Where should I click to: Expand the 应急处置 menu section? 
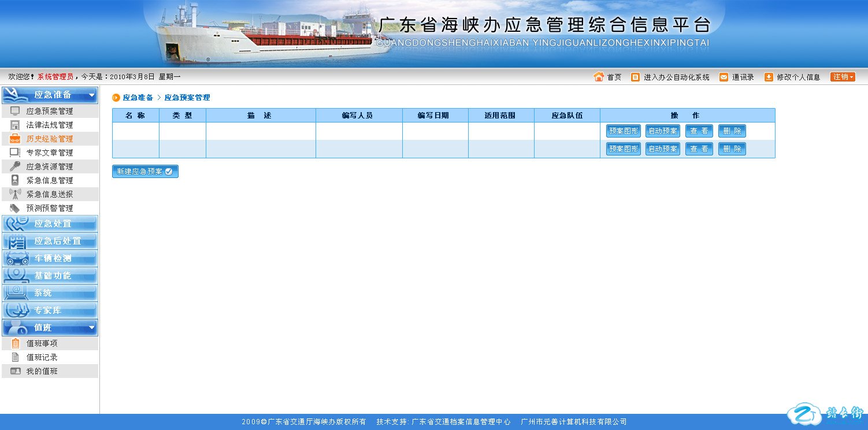click(50, 224)
